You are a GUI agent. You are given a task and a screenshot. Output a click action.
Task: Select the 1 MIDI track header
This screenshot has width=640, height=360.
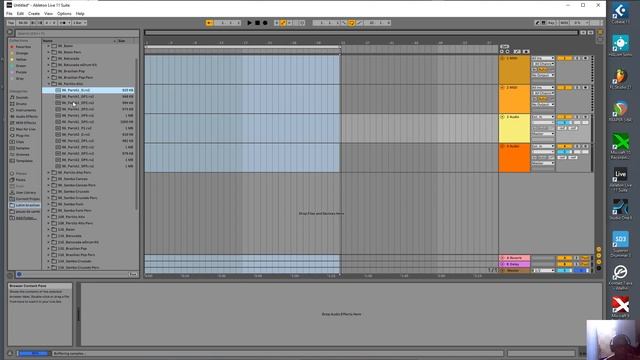[514, 70]
